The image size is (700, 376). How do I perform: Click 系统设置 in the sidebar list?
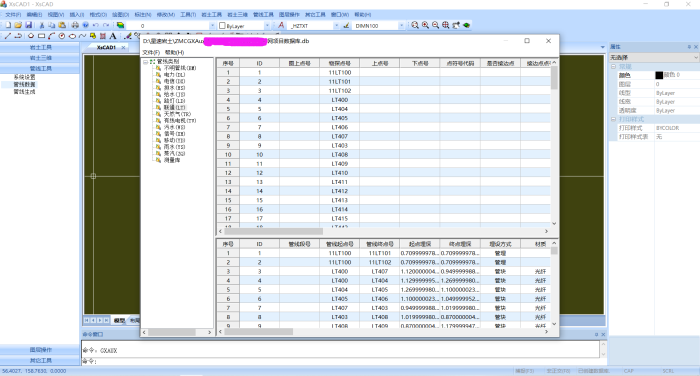(x=24, y=77)
